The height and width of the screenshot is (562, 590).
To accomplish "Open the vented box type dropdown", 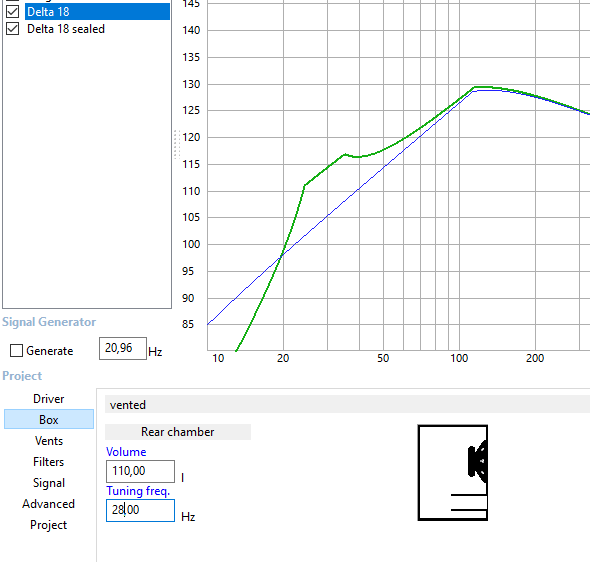I will (347, 404).
